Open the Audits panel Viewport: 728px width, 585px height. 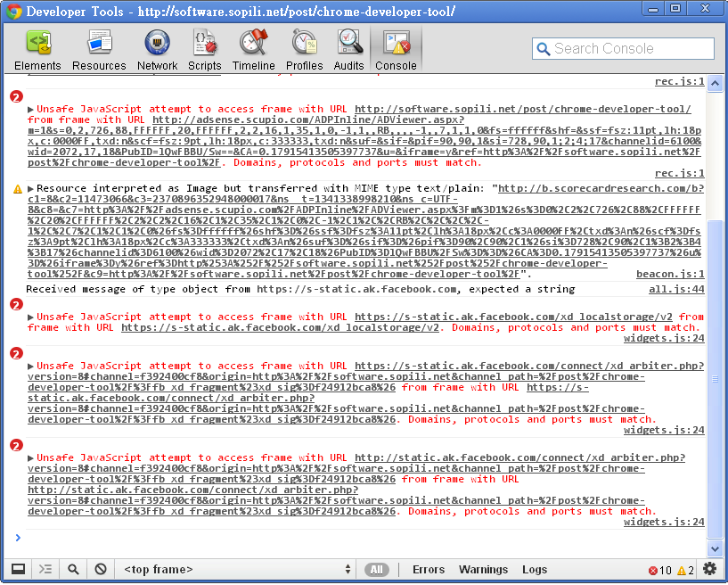coord(348,50)
